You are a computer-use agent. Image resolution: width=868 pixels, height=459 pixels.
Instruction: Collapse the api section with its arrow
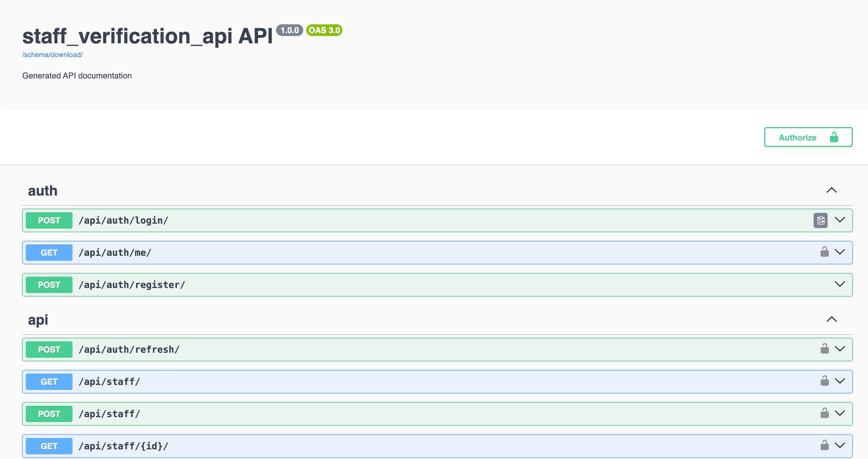831,319
